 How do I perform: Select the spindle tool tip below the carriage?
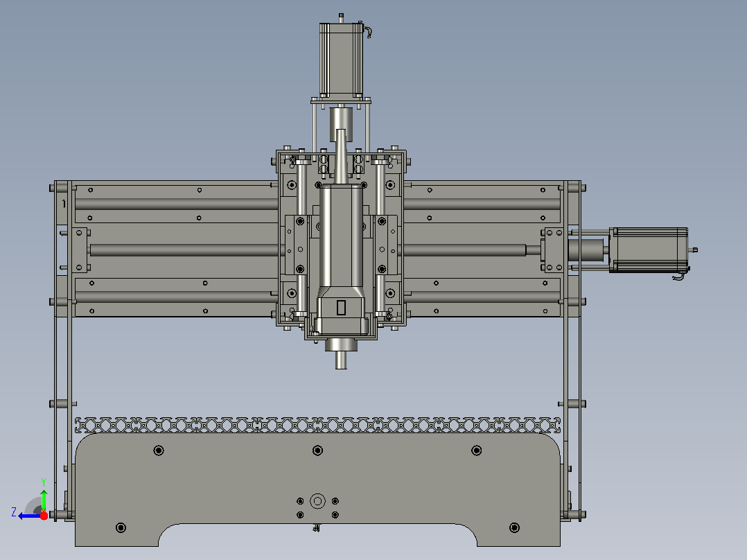(341, 360)
